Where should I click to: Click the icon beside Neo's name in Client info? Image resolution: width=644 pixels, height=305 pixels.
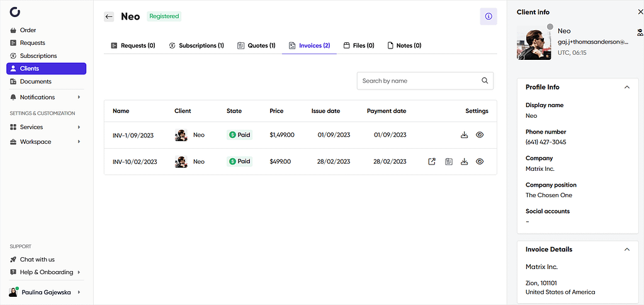click(x=640, y=32)
